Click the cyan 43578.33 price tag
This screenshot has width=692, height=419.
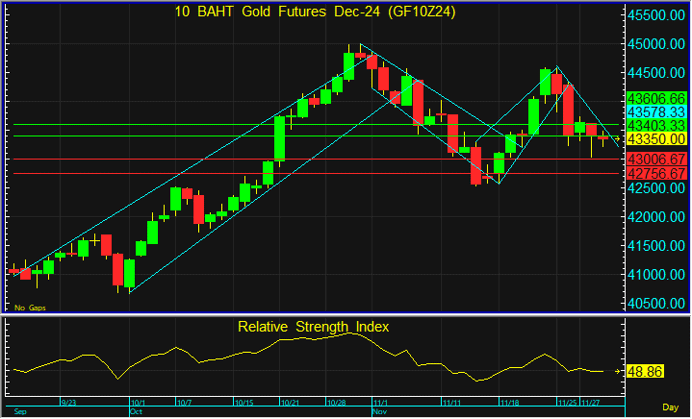(655, 111)
